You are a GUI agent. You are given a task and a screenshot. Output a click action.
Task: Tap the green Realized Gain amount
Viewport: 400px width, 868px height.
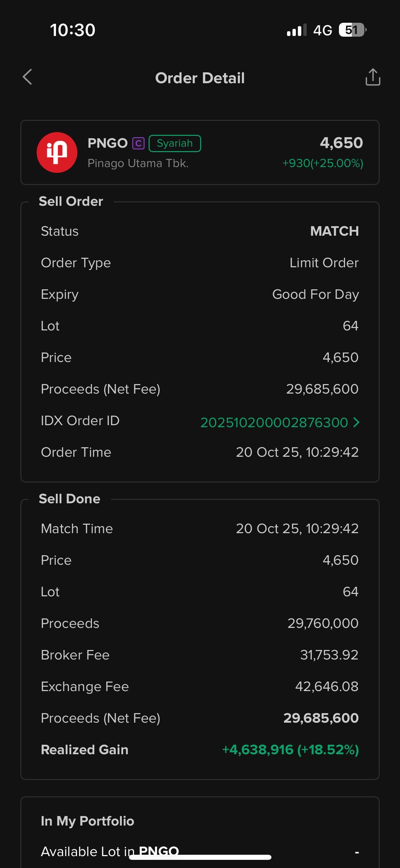coord(290,749)
